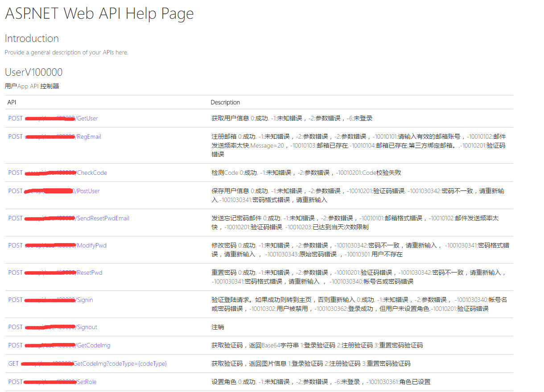Open the POST GetUser API link
544x392 pixels.
coord(87,118)
